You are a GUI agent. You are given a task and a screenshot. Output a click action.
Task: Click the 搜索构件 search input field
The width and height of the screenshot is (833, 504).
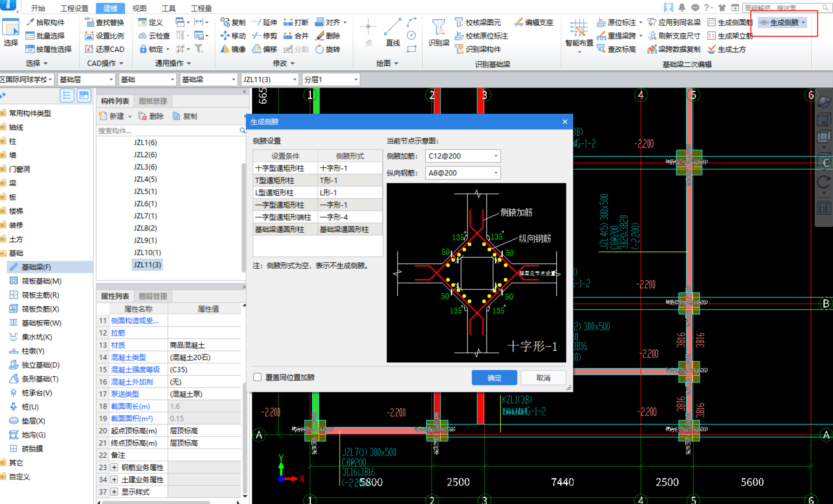point(167,131)
